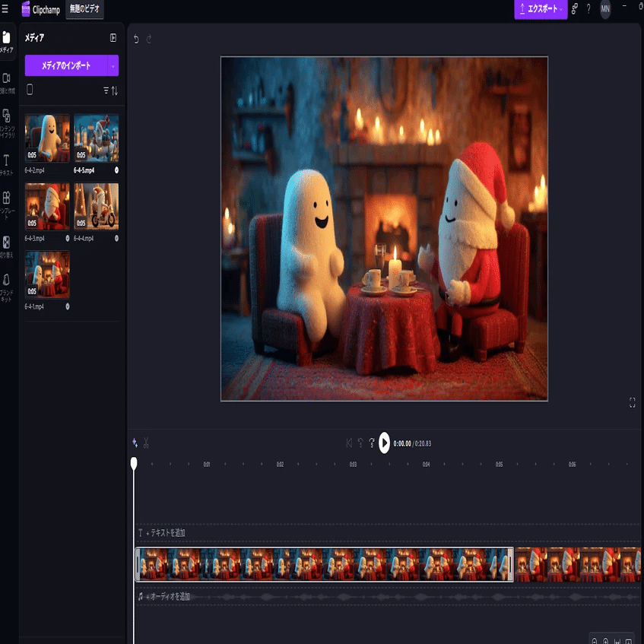Click the AI sparkle tool icon
Image resolution: width=644 pixels, height=644 pixels.
[135, 443]
